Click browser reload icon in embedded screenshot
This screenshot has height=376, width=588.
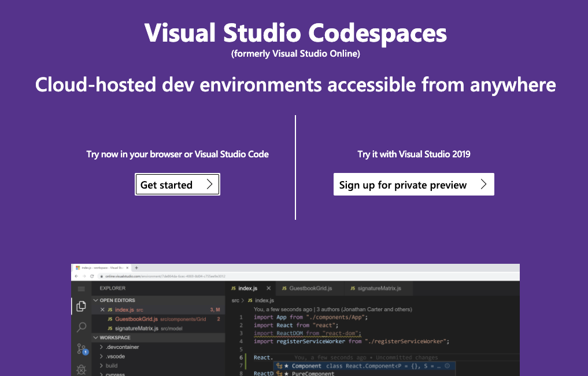92,276
